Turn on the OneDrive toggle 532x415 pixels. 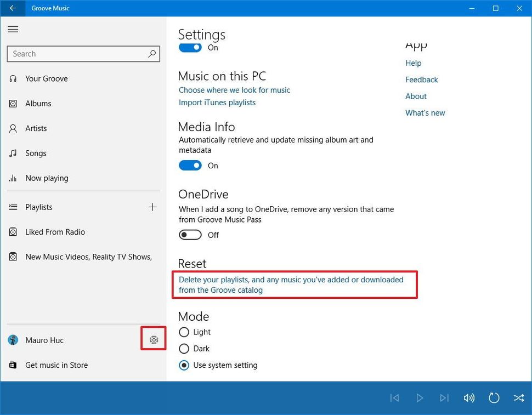tap(190, 235)
